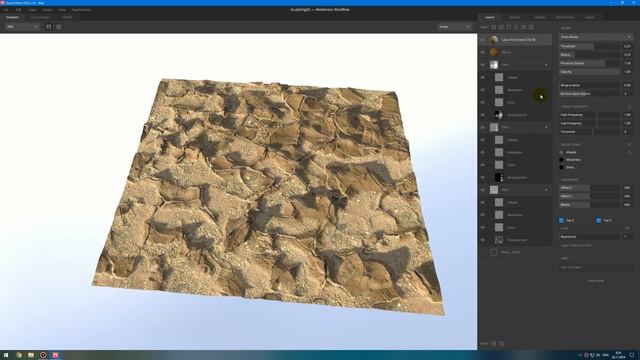640x360 pixels.
Task: Click the fifth icon in the Layers toolbar
Action: (524, 27)
